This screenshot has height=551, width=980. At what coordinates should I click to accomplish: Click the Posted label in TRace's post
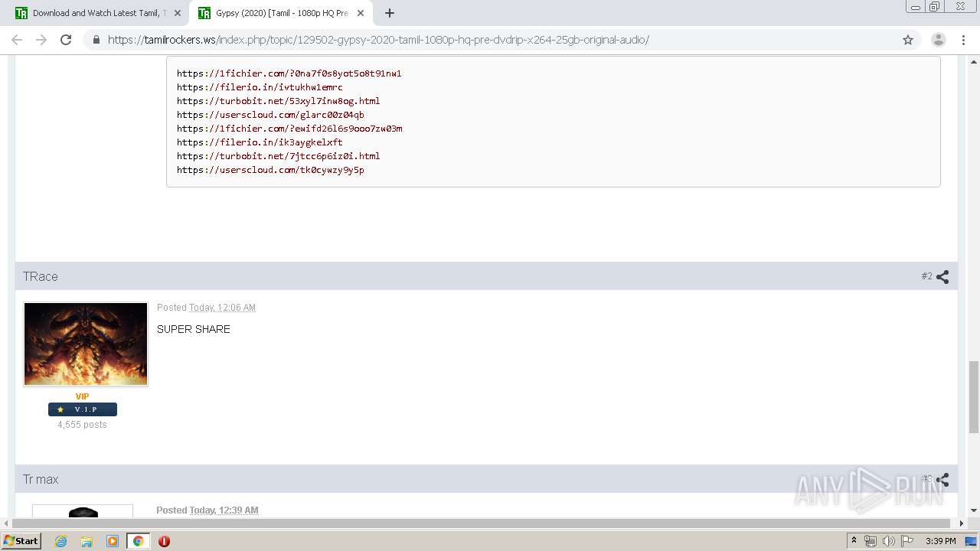point(171,308)
